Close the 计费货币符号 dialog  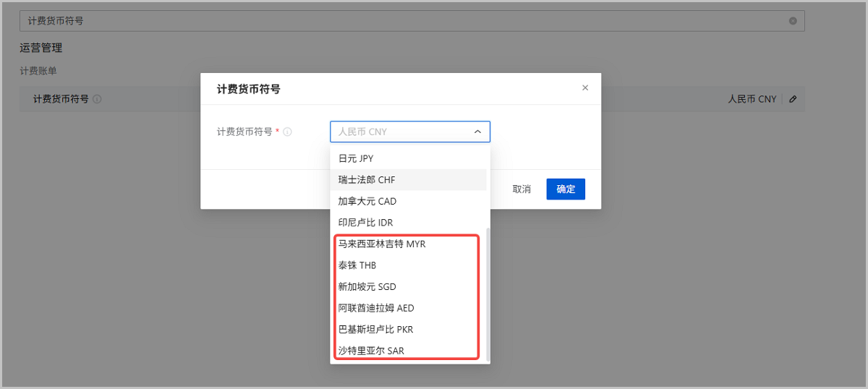click(x=585, y=88)
